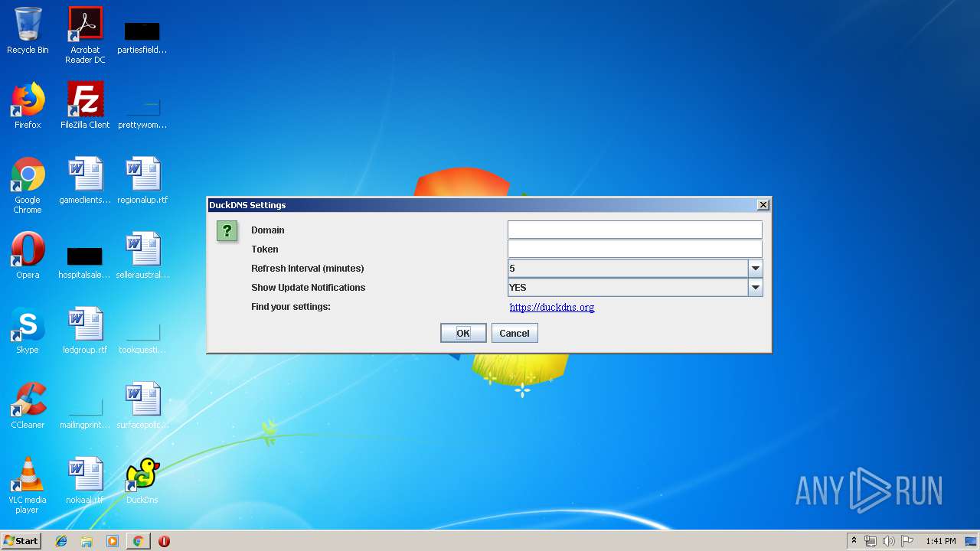Click into the Domain text field
The height and width of the screenshot is (551, 980).
coord(635,230)
